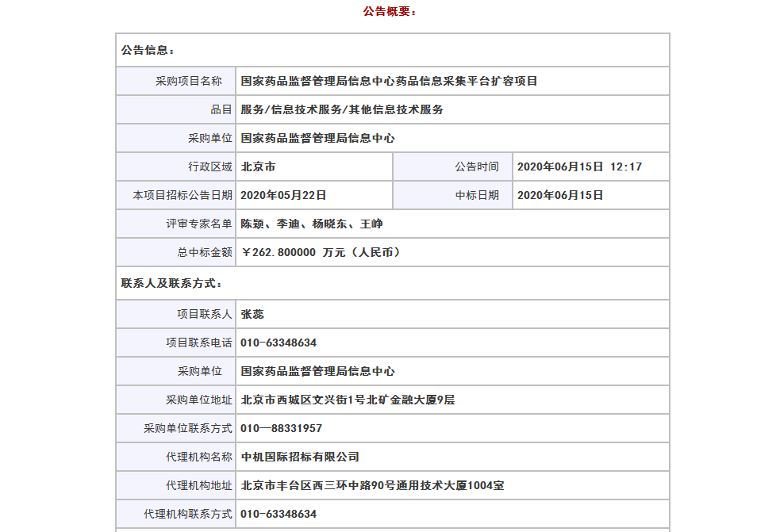Click the 采购单位联系方式 value 010—88331957

coord(281,428)
